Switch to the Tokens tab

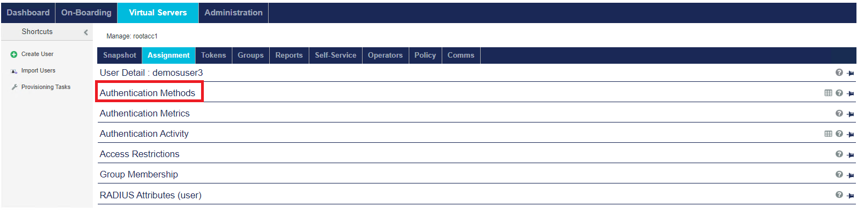pyautogui.click(x=213, y=55)
